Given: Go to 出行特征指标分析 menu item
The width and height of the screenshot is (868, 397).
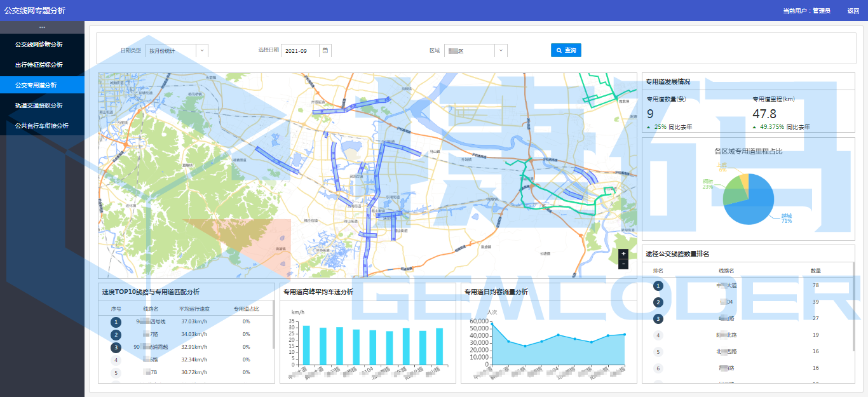Looking at the screenshot, I should 39,65.
